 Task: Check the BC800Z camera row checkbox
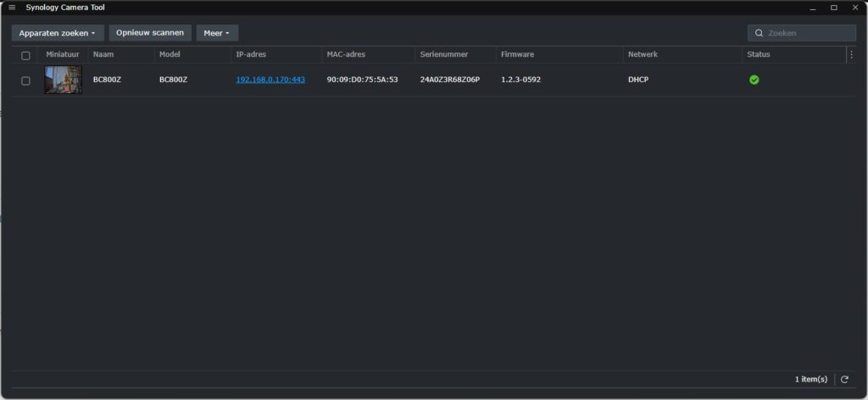pyautogui.click(x=25, y=81)
